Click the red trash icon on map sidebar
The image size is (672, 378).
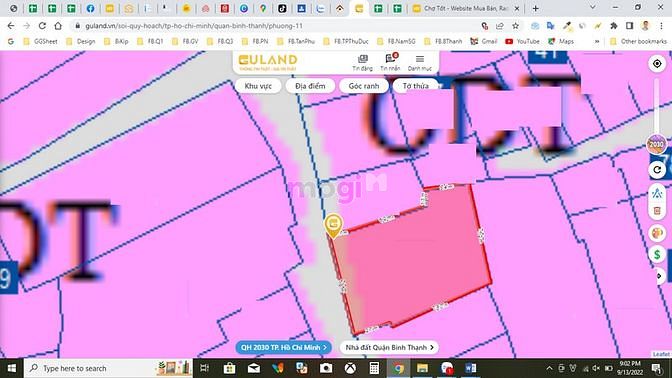[657, 211]
